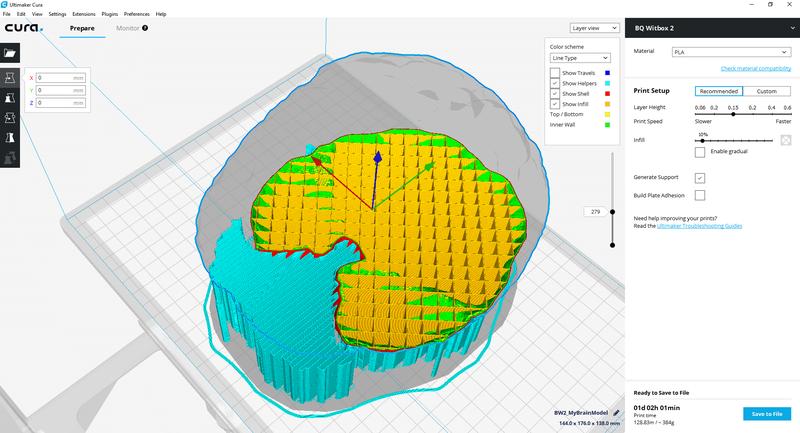Click the Save to File button
The image size is (800, 433).
(x=767, y=414)
